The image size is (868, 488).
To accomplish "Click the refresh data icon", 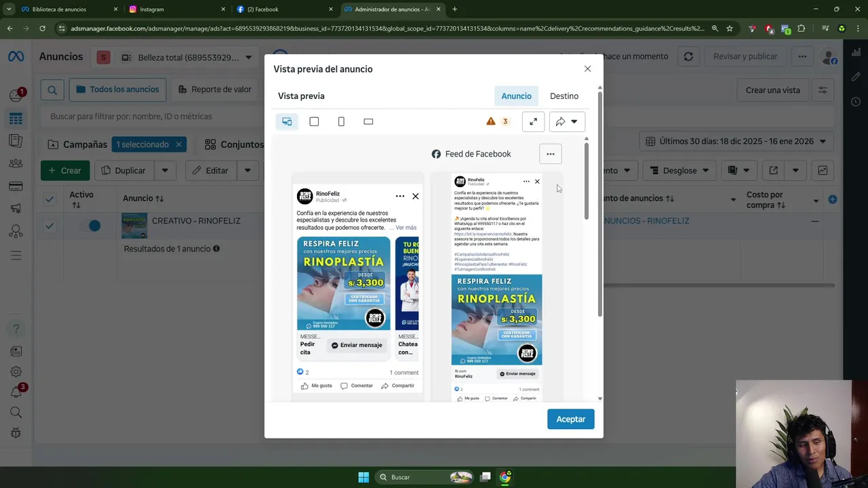I will pos(688,57).
